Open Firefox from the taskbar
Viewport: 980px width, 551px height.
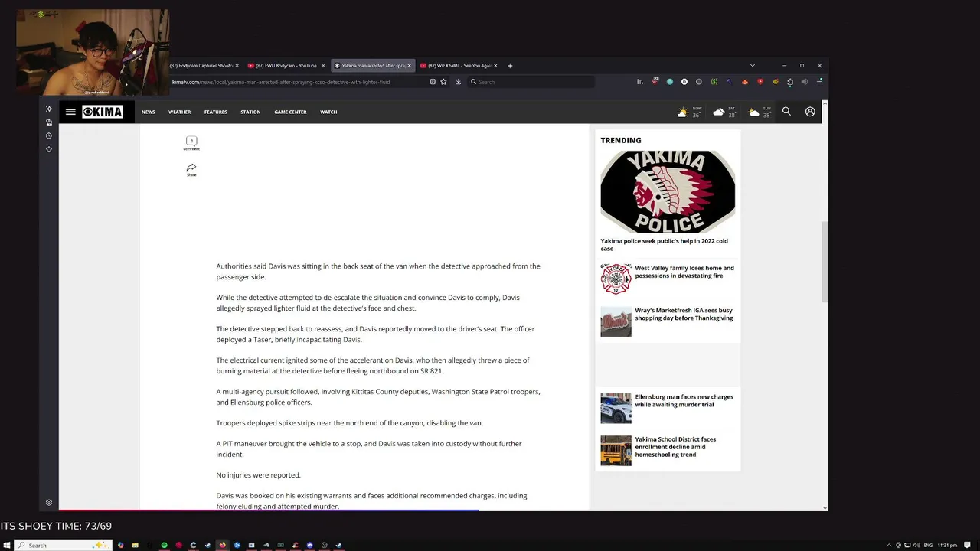pyautogui.click(x=222, y=545)
